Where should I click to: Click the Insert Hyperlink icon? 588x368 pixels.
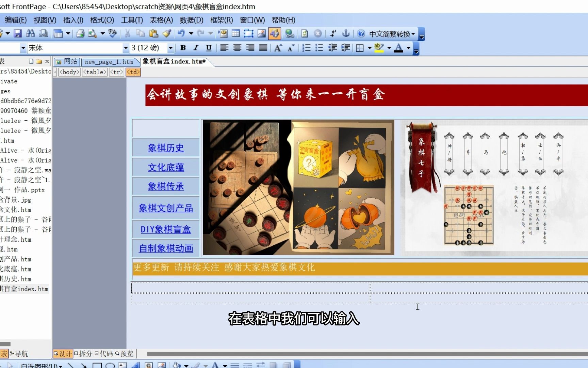click(x=289, y=33)
